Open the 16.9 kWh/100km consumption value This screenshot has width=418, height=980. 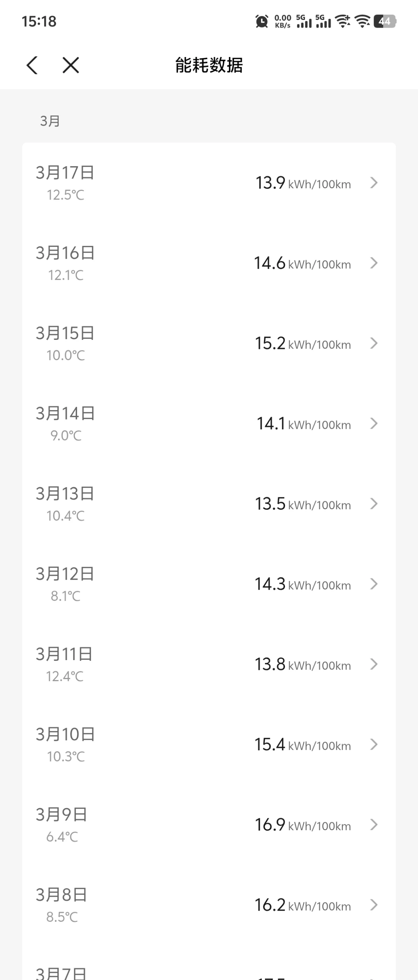[270, 825]
